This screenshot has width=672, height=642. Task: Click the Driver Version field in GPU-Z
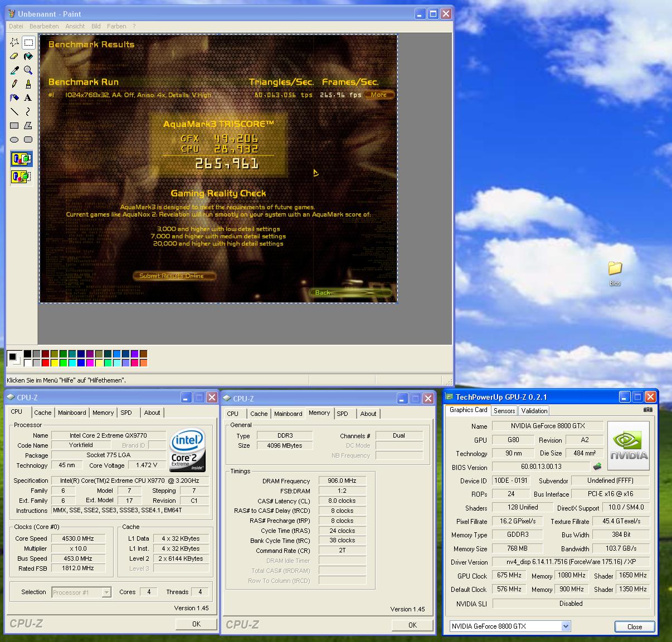[571, 562]
